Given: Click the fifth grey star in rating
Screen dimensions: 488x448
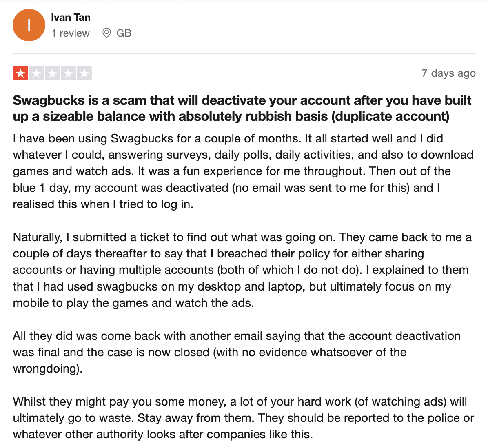Looking at the screenshot, I should pos(84,73).
